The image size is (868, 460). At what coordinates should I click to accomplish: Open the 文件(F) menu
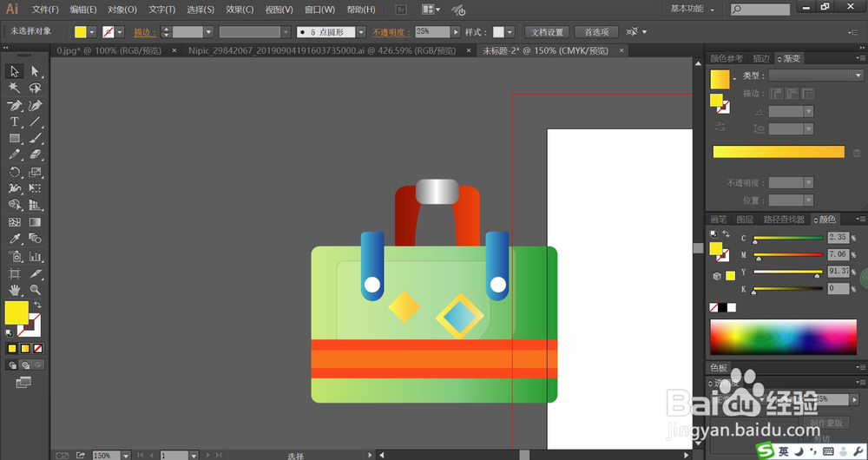coord(45,10)
